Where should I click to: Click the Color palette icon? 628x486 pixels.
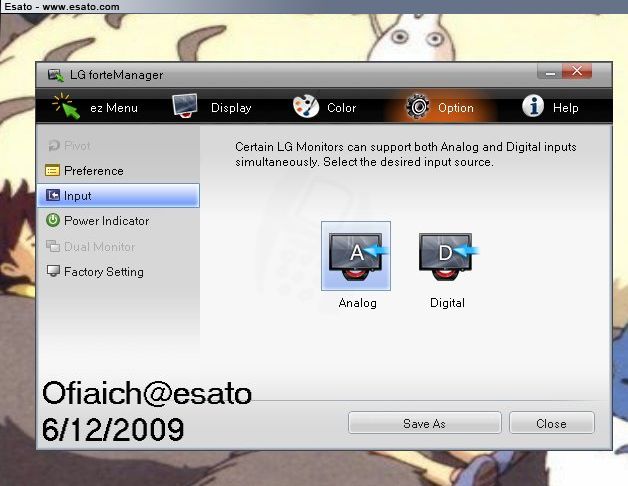306,107
